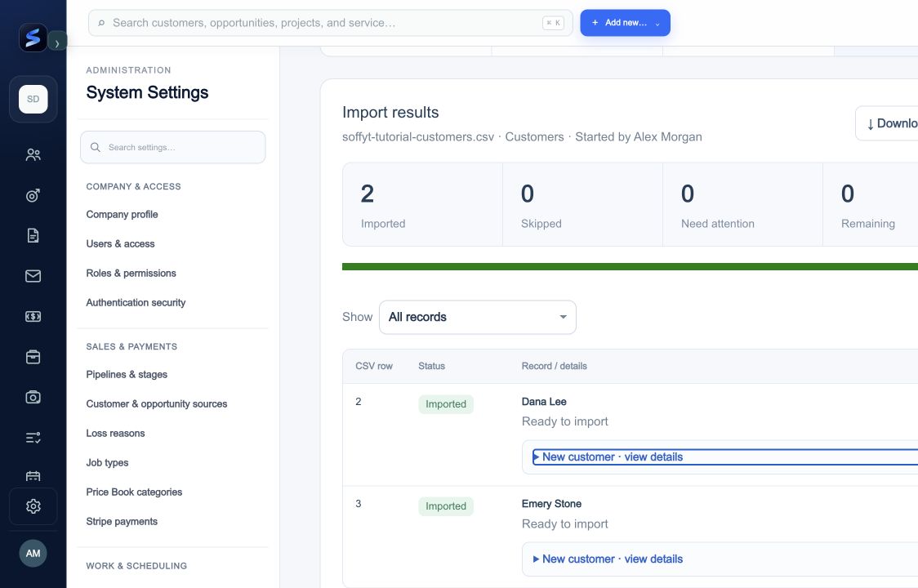Click the Imported status badge for Dana Lee
Viewport: 918px width, 588px height.
tap(446, 404)
